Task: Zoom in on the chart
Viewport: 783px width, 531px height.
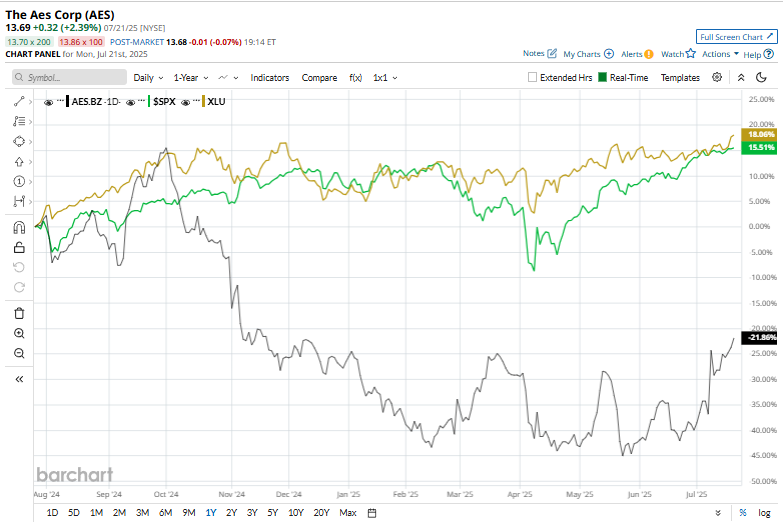Action: [19, 333]
